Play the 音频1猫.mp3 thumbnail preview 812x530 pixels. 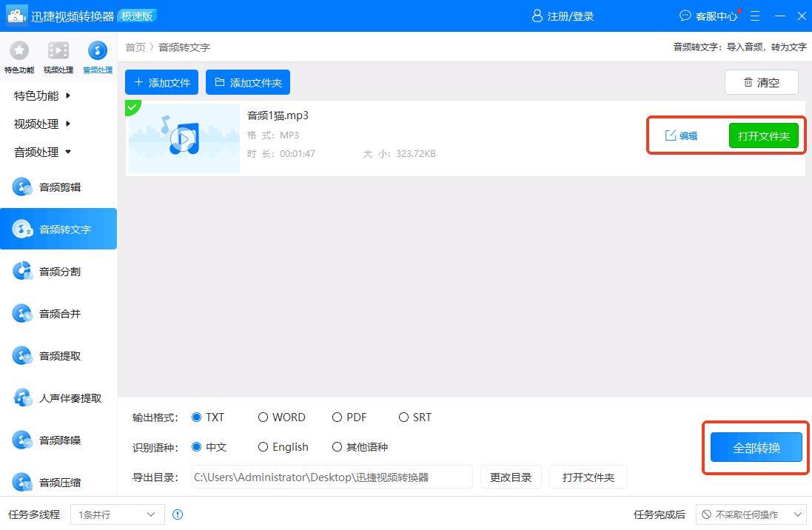(x=184, y=138)
